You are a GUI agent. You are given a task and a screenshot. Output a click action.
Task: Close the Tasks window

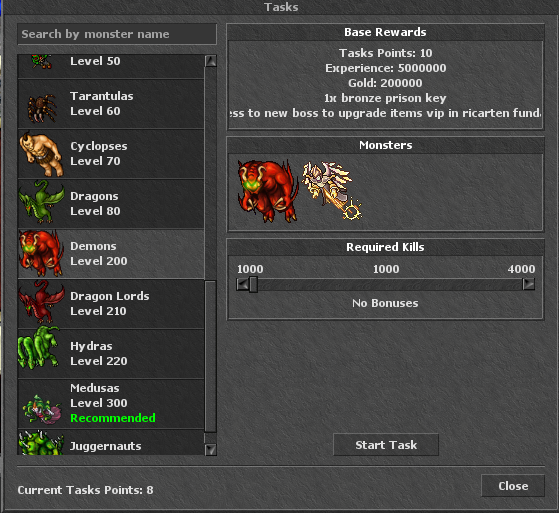(513, 486)
